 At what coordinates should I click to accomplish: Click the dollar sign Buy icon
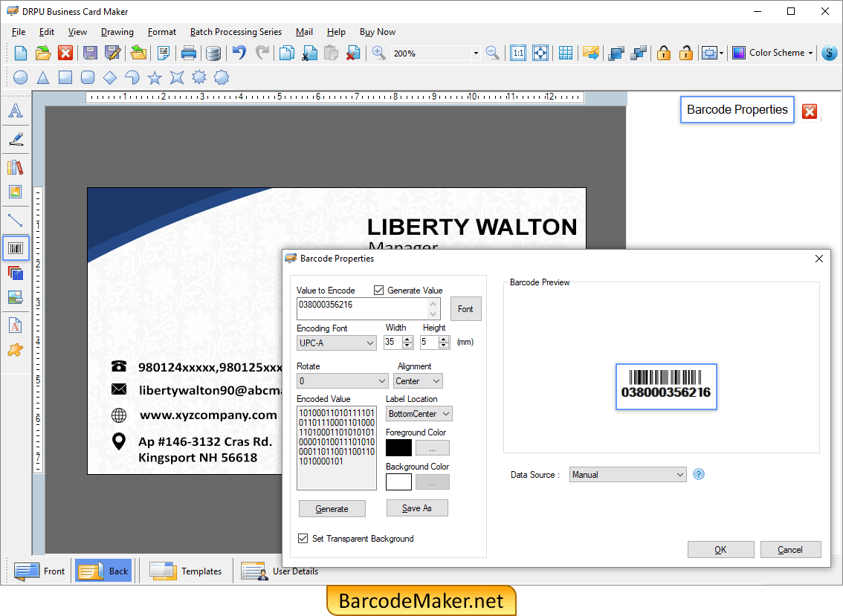point(830,53)
